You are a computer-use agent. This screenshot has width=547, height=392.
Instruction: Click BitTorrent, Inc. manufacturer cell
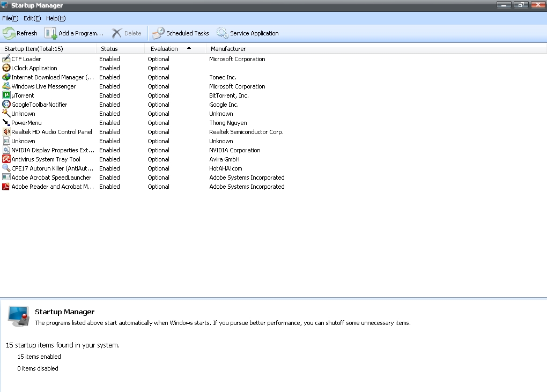click(229, 95)
